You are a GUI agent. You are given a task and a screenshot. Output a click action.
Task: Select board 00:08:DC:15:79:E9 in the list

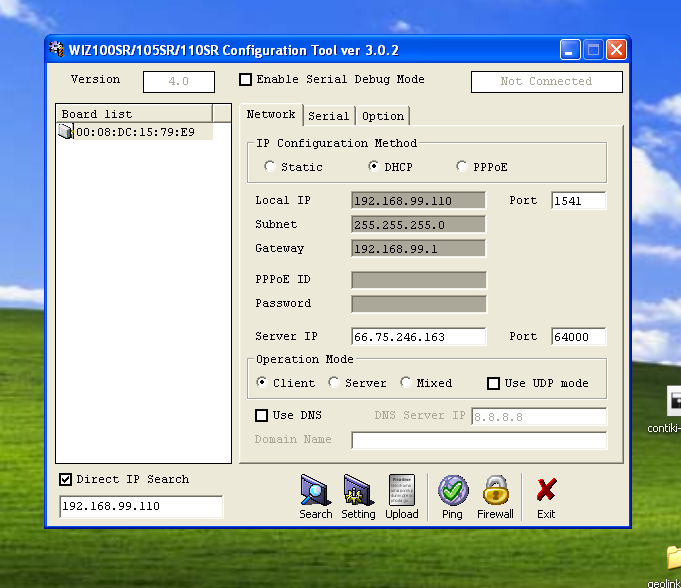(135, 132)
